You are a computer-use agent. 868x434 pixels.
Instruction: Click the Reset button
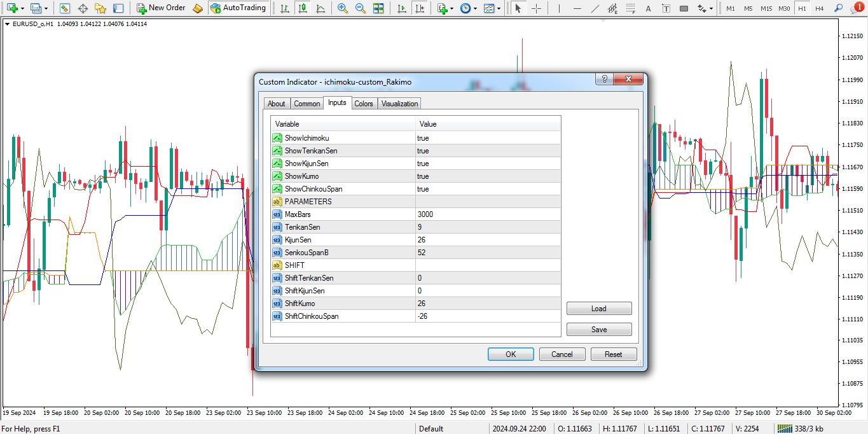[x=613, y=354]
